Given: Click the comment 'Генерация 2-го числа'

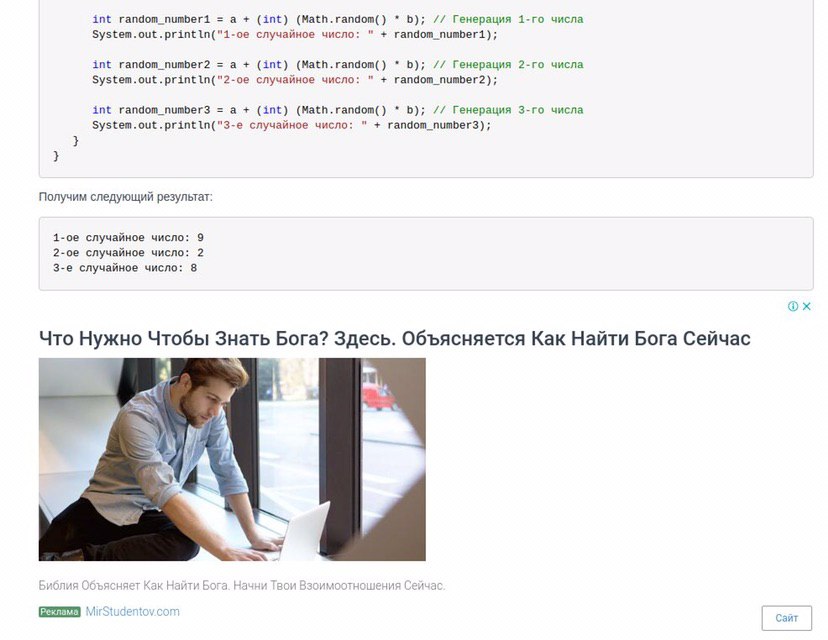Looking at the screenshot, I should coord(508,65).
